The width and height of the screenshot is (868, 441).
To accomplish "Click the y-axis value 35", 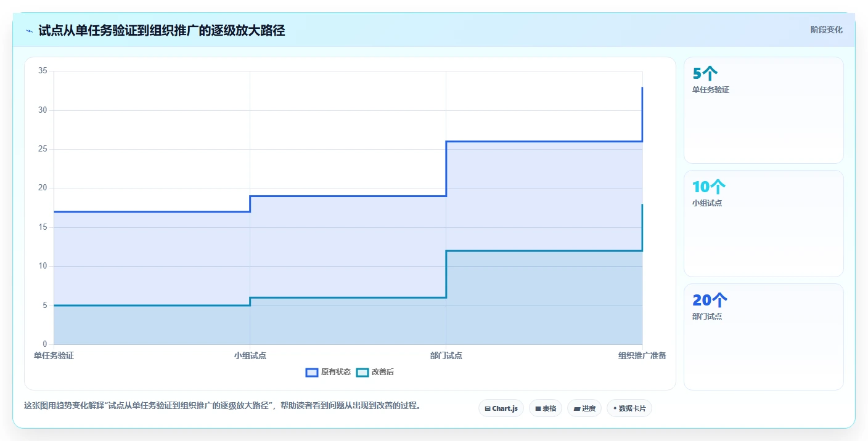I will 43,71.
